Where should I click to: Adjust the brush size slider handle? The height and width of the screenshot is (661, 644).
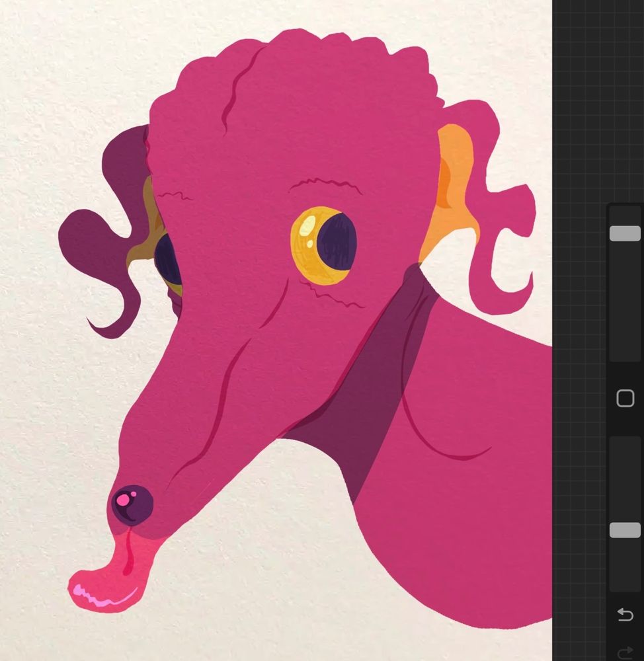click(625, 233)
